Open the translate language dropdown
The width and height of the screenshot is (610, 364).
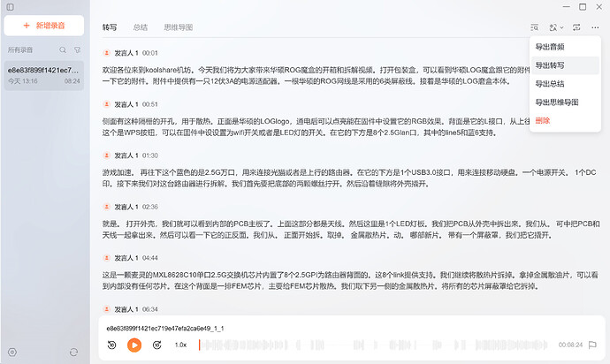point(556,27)
